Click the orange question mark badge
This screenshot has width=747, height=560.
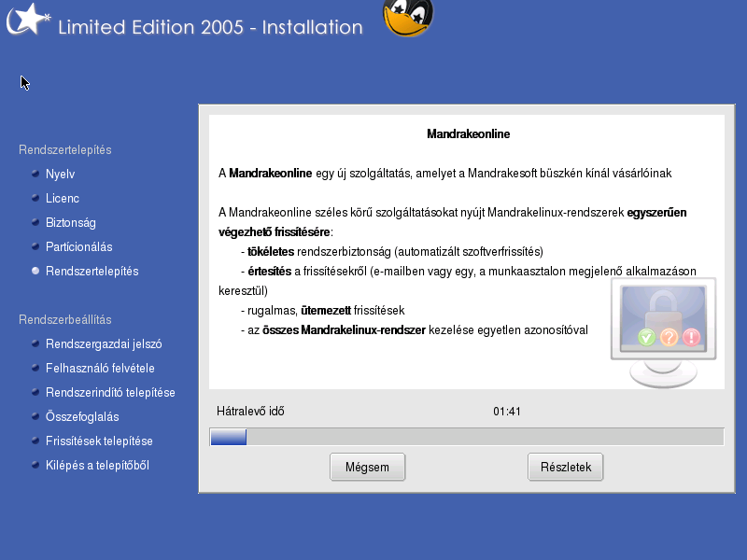click(669, 337)
